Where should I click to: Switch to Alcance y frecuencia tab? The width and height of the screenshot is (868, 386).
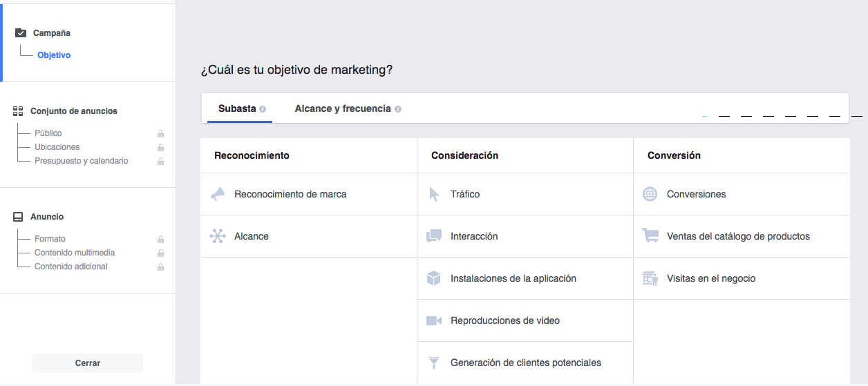pyautogui.click(x=343, y=108)
